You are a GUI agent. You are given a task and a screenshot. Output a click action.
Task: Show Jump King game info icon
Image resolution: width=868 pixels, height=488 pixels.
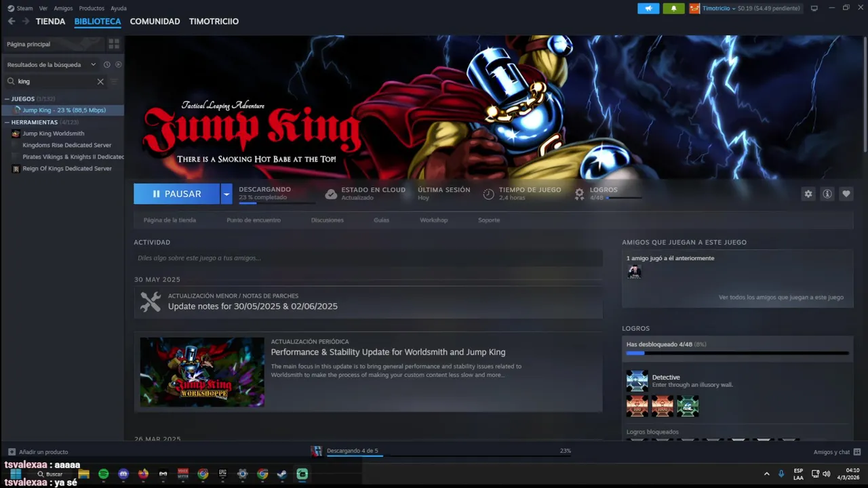827,194
